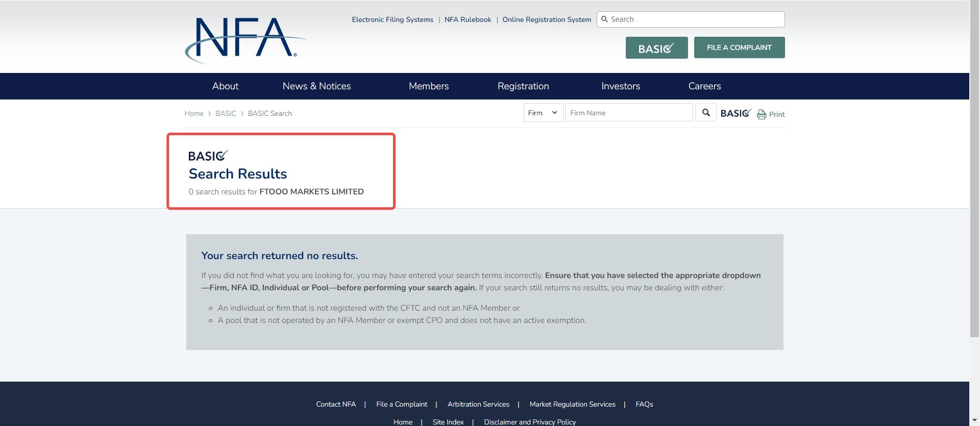
Task: Open the Registration menu
Action: (x=523, y=86)
